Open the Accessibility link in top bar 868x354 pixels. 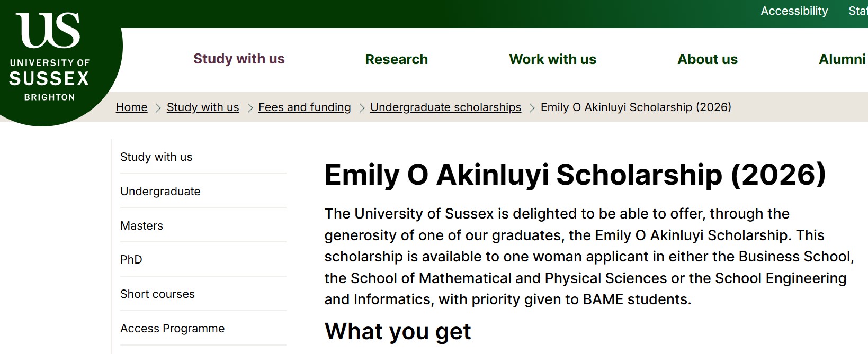(x=794, y=11)
